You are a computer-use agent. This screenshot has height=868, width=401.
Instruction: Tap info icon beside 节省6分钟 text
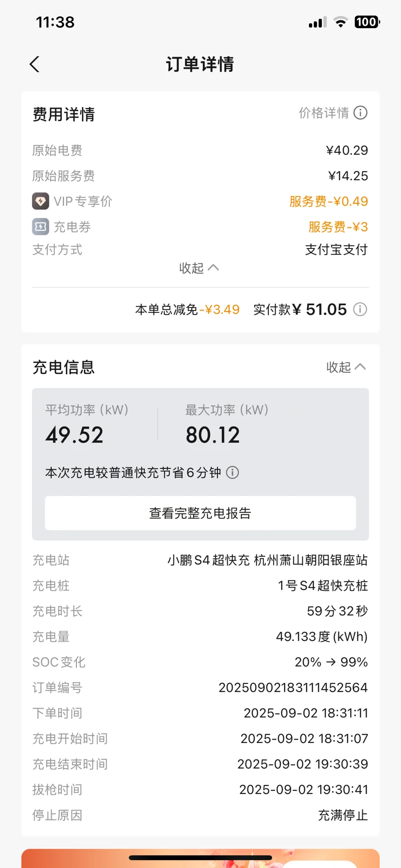232,472
